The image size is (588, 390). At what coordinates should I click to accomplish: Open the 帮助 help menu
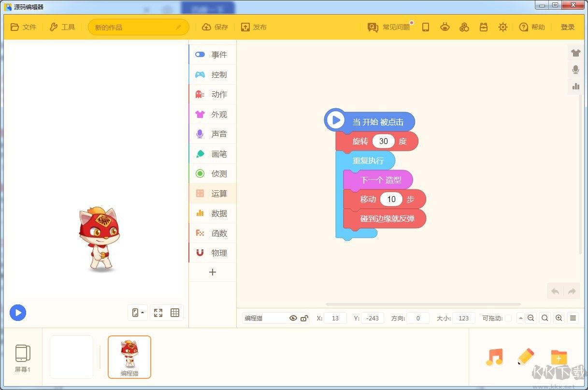tap(532, 27)
